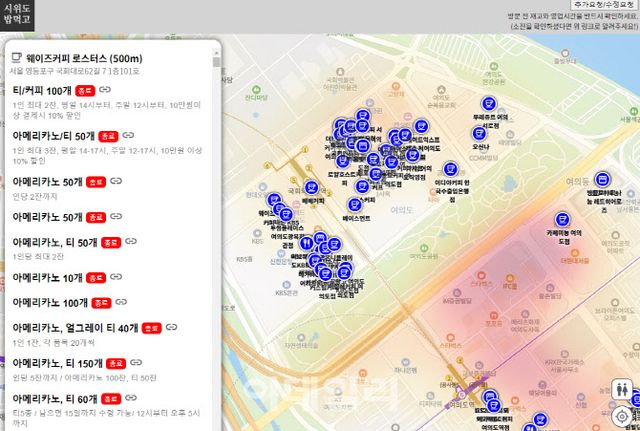640x431 pixels.
Task: Select the 아메리카노, 티 60개 list entry
Action: [55, 399]
